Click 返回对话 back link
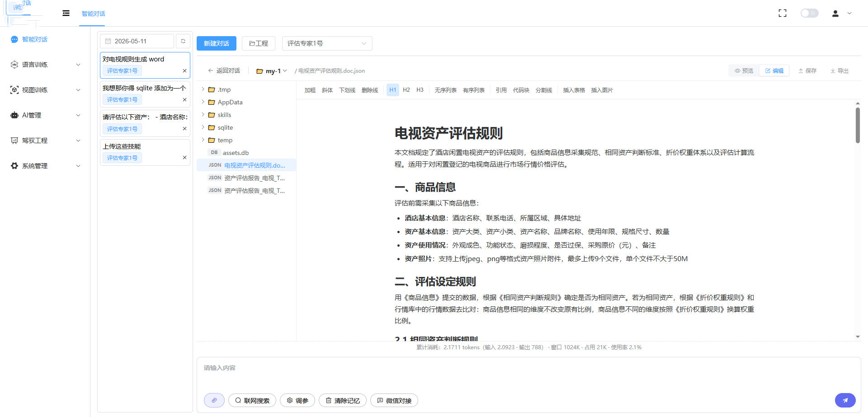Image resolution: width=868 pixels, height=417 pixels. [x=224, y=70]
